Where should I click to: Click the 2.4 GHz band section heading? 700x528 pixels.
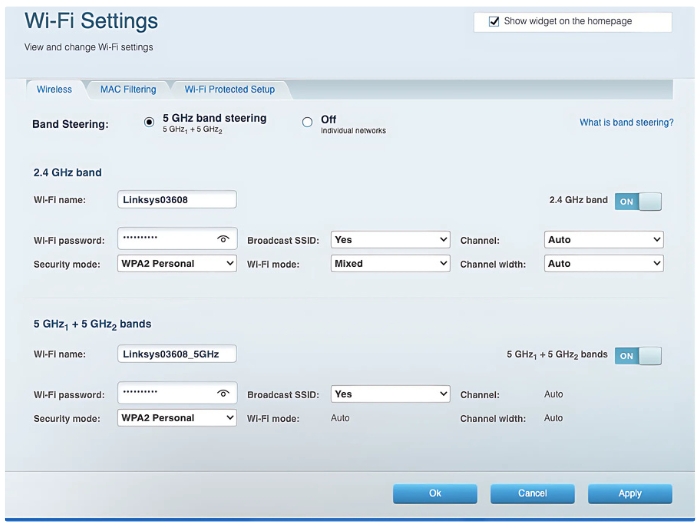67,173
